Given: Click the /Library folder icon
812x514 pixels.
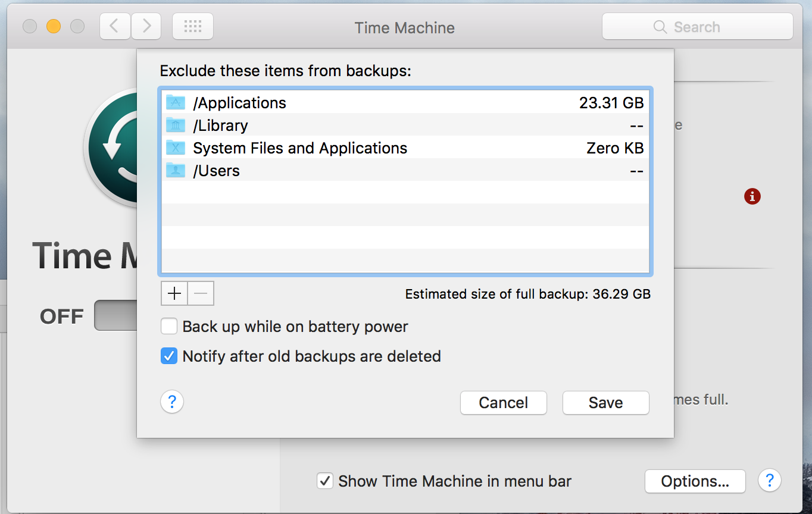Looking at the screenshot, I should pos(176,125).
